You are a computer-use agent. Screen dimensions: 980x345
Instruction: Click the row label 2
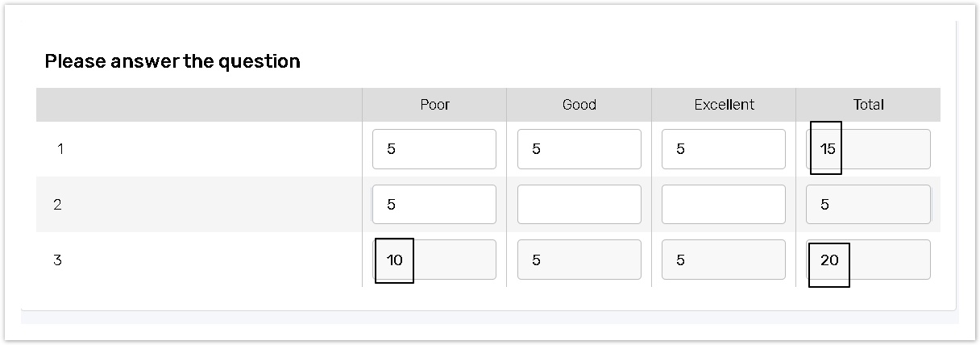[x=57, y=205]
